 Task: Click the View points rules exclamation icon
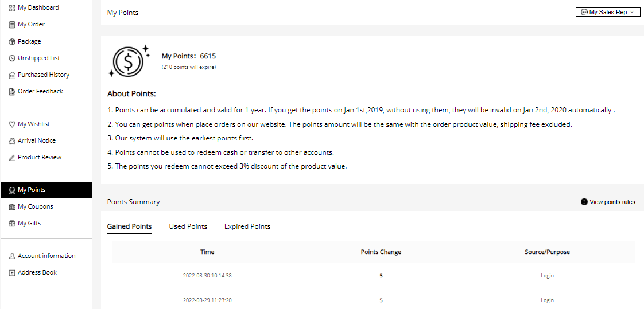tap(584, 202)
